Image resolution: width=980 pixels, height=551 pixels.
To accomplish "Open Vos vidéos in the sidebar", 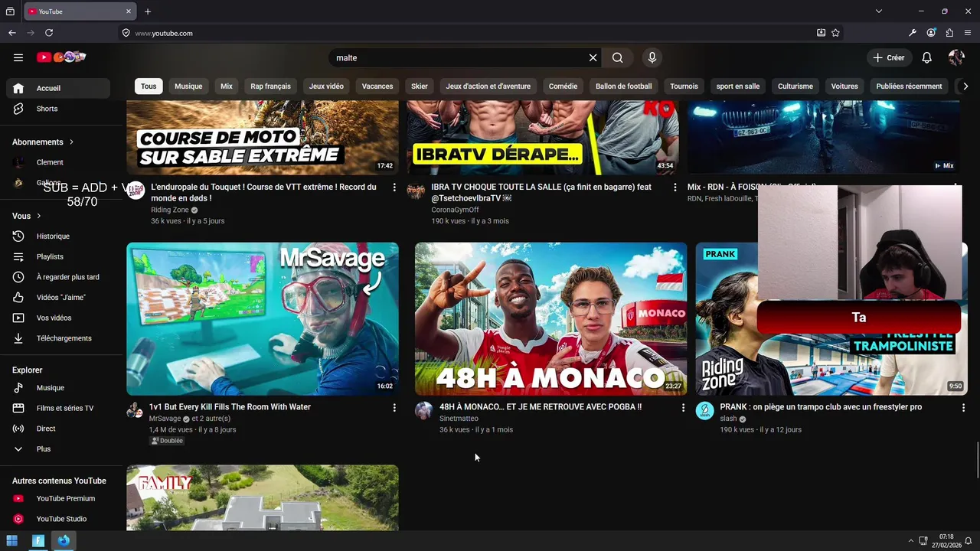I will (x=58, y=318).
